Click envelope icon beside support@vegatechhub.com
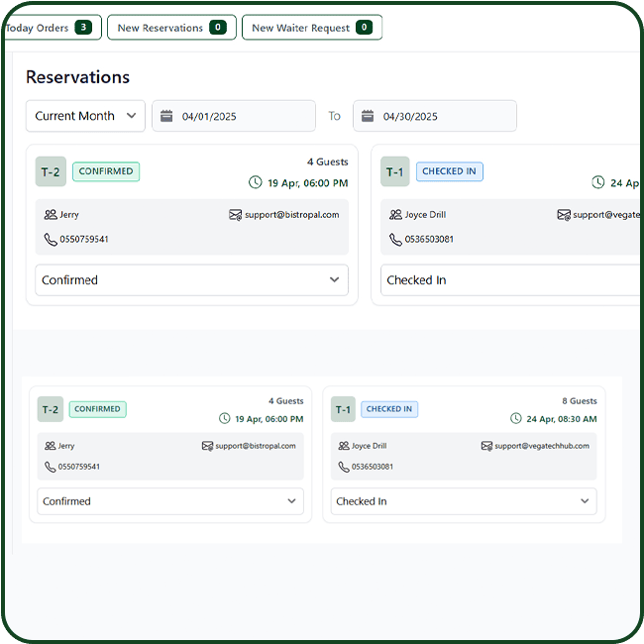Viewport: 644px width, 644px height. (x=484, y=446)
